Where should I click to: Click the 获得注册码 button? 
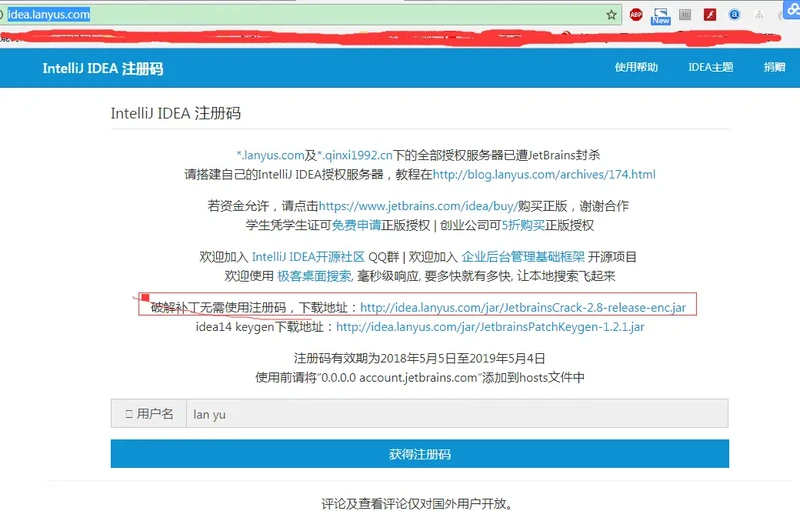coord(419,454)
